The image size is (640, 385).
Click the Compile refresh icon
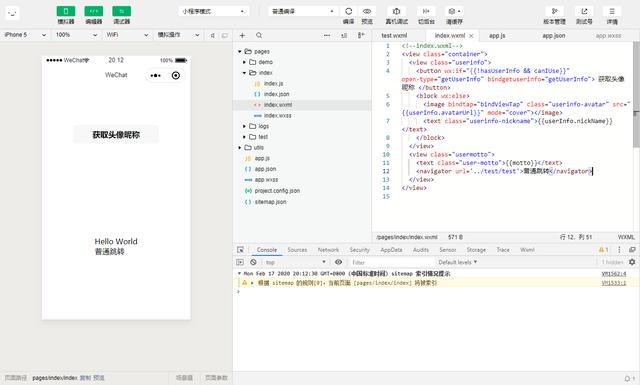tap(349, 11)
